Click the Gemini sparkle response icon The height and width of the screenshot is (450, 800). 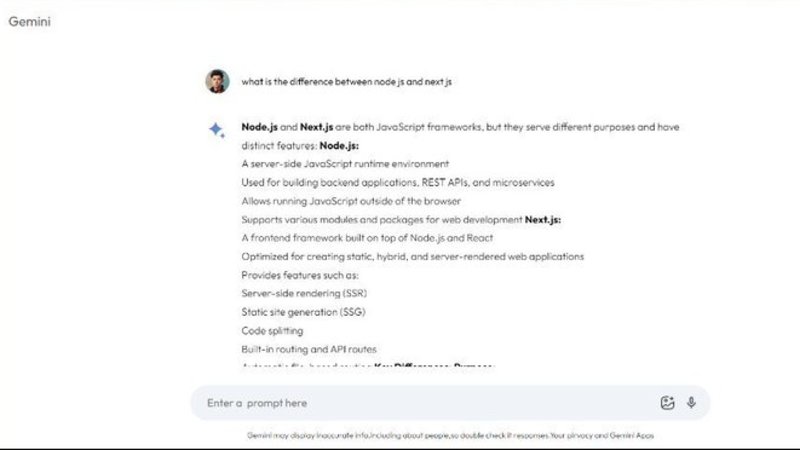[x=216, y=130]
